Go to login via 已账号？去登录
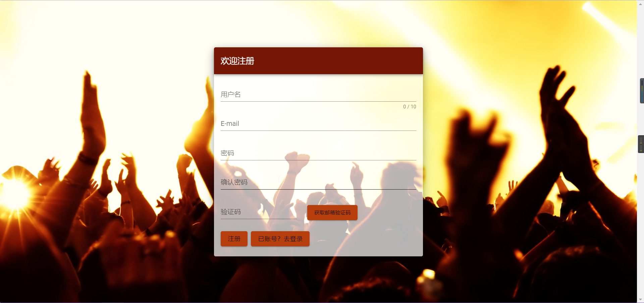 tap(280, 239)
